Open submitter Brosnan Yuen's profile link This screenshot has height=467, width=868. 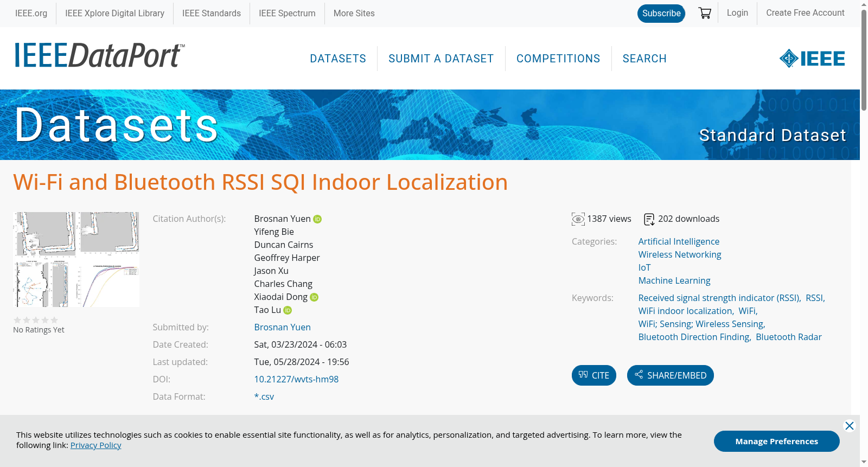click(x=283, y=328)
